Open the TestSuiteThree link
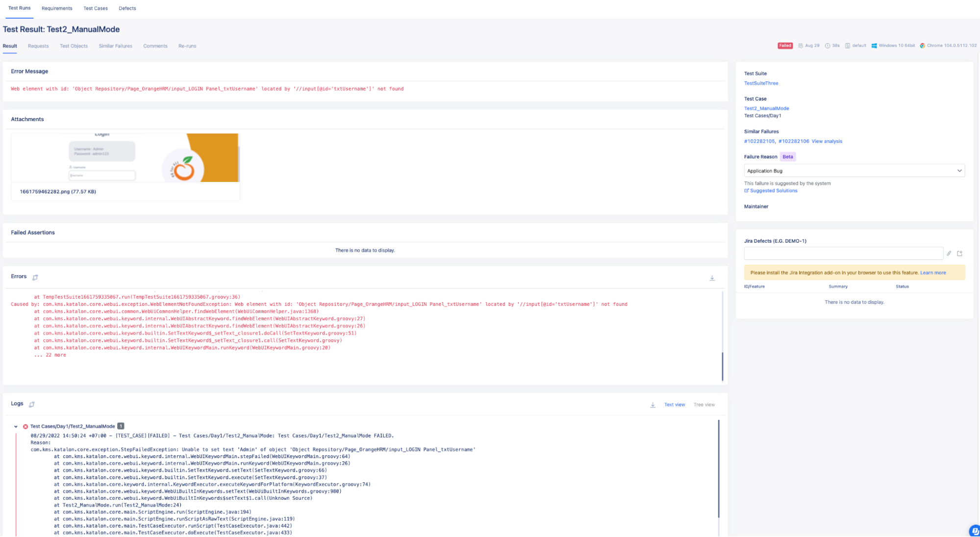980x537 pixels. (761, 83)
